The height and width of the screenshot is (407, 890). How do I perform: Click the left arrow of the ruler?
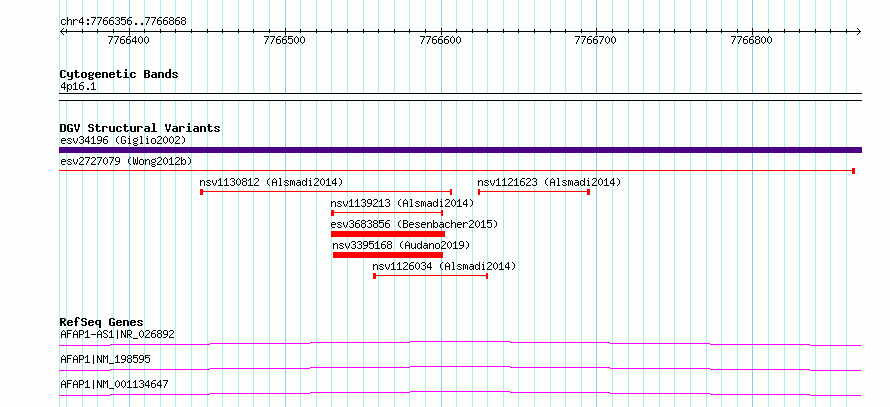coord(62,31)
